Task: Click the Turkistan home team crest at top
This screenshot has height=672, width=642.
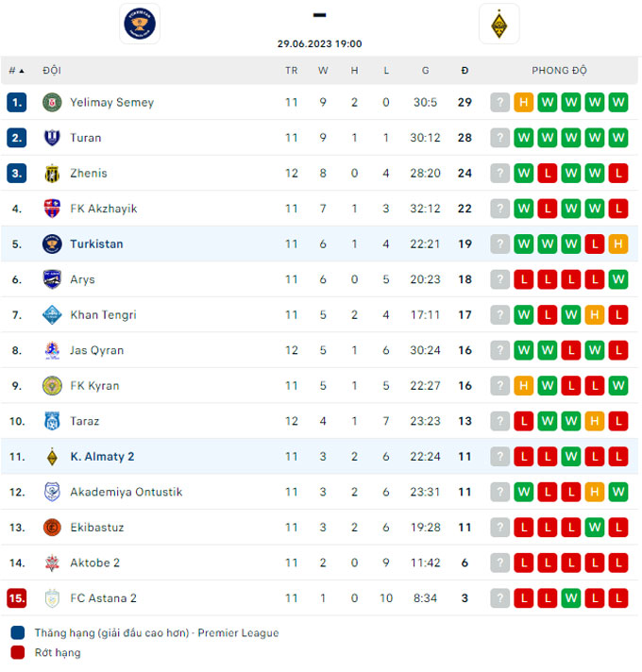Action: tap(140, 23)
